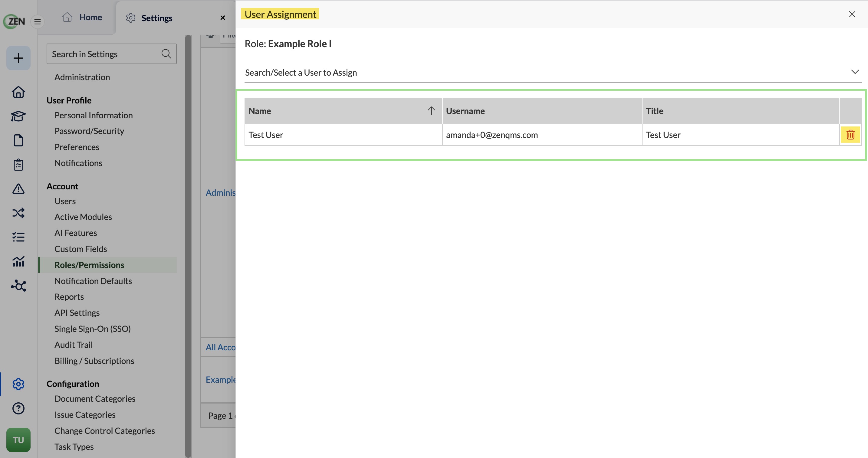Click the plus create-new button
The image size is (868, 458).
[18, 58]
